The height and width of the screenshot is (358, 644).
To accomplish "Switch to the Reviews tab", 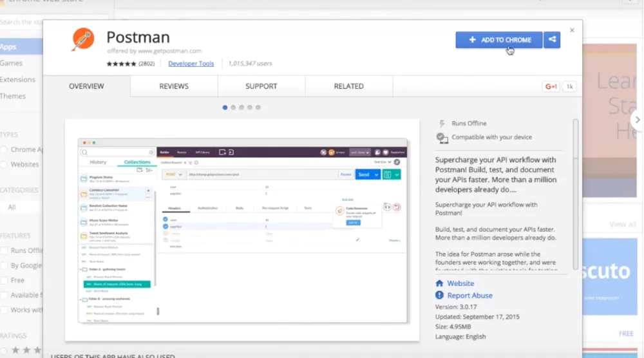I will (x=174, y=86).
